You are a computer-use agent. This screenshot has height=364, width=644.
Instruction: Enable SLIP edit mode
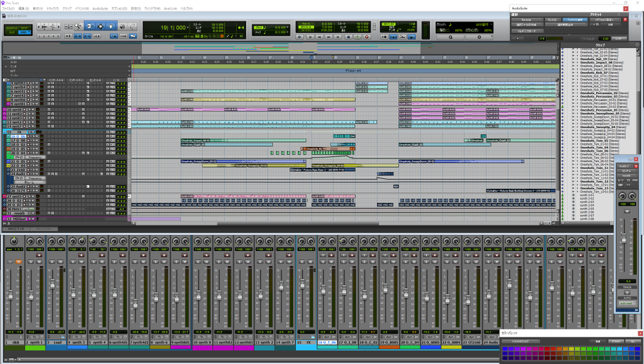click(12, 32)
